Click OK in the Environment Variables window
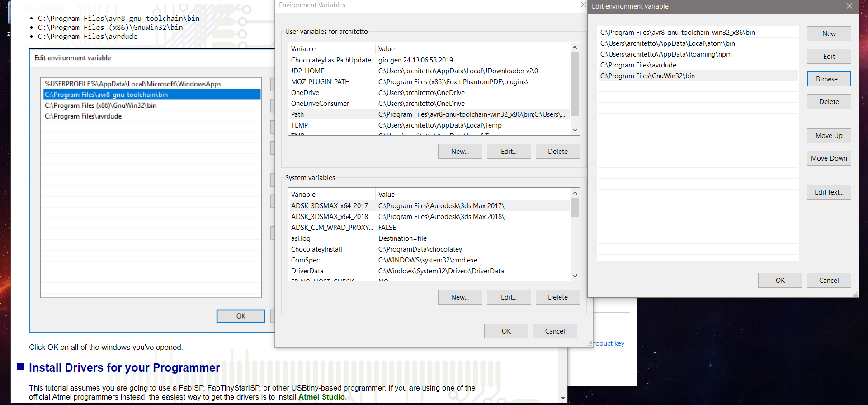 pyautogui.click(x=506, y=331)
